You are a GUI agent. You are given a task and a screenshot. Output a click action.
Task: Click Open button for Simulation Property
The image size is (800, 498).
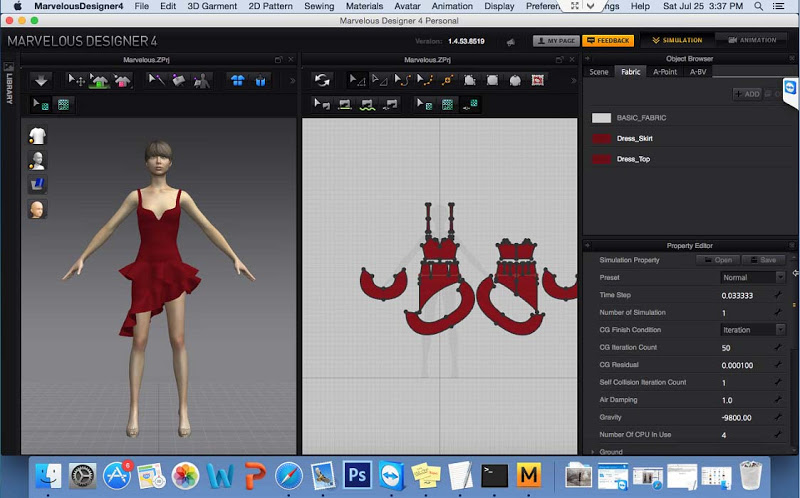[x=717, y=260]
